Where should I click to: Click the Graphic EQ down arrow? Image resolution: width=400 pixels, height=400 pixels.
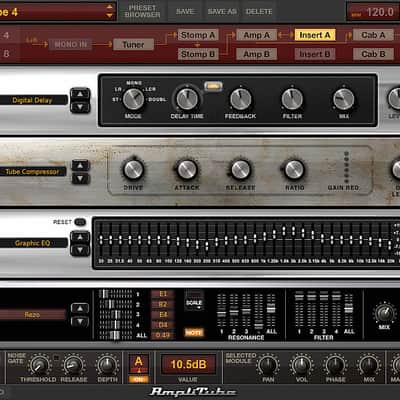pyautogui.click(x=80, y=250)
